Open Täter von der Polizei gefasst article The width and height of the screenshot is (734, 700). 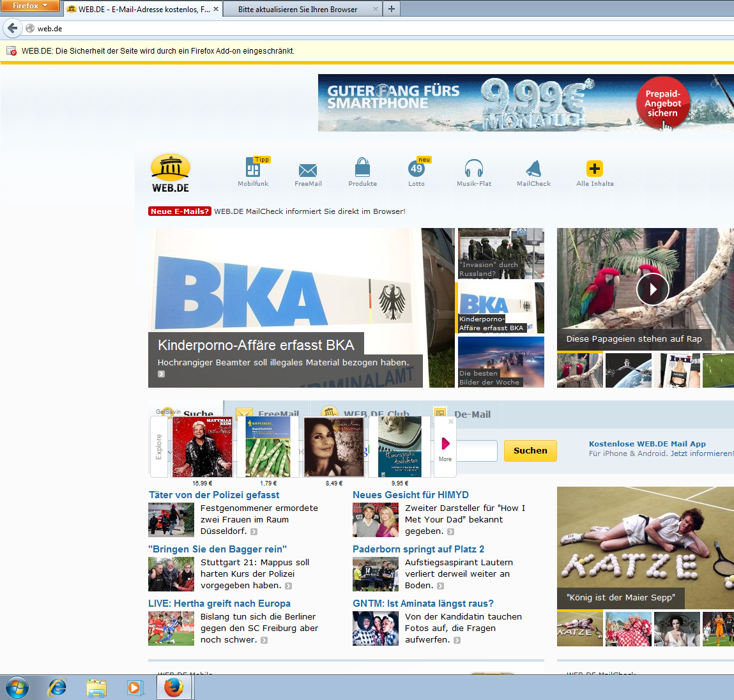point(214,494)
